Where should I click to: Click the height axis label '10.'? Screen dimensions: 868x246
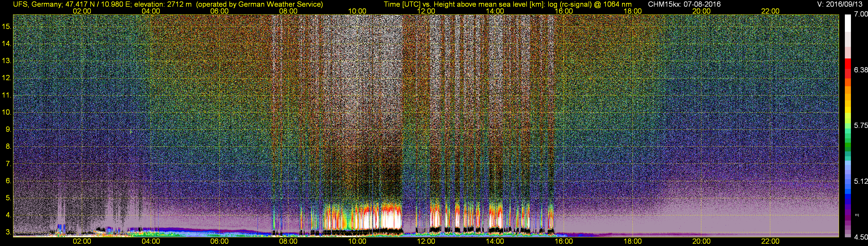7,112
